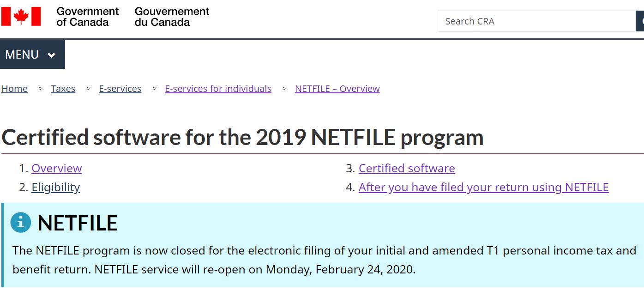Expand the MENU chevron arrow

(x=51, y=55)
